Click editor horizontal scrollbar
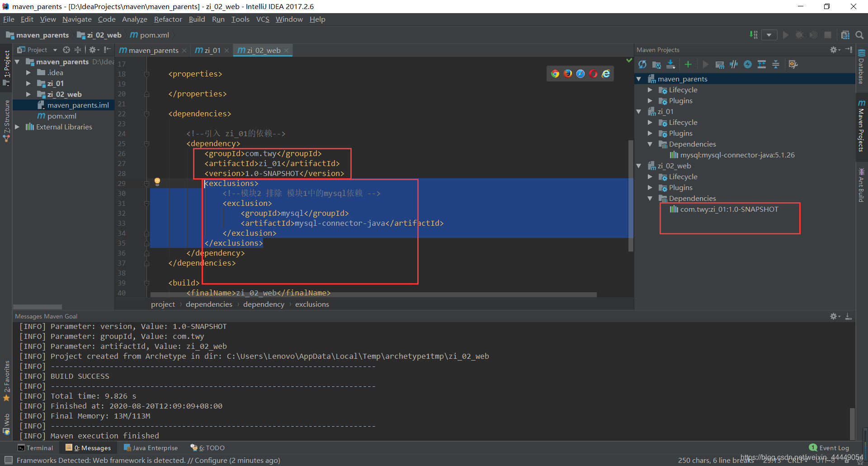This screenshot has width=868, height=466. 373,295
